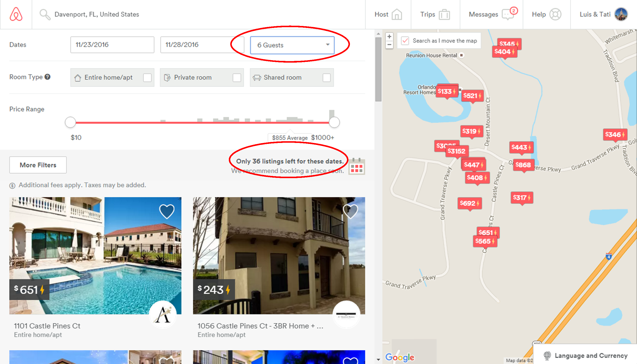Click the search magnifier icon
637x364 pixels.
tap(45, 15)
